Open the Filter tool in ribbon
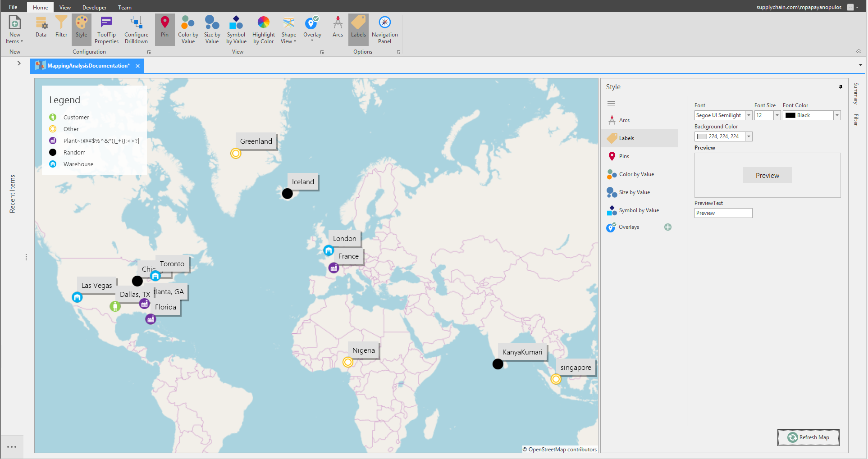868x459 pixels. (x=61, y=27)
